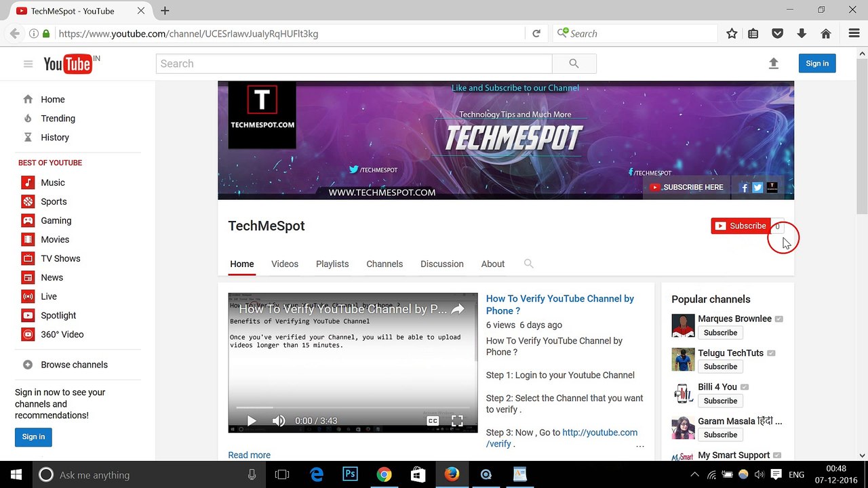
Task: Switch to the Channels tab
Action: click(384, 264)
